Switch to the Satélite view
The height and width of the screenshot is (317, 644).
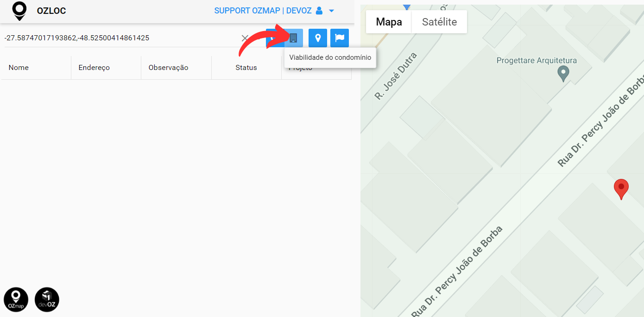pyautogui.click(x=439, y=22)
